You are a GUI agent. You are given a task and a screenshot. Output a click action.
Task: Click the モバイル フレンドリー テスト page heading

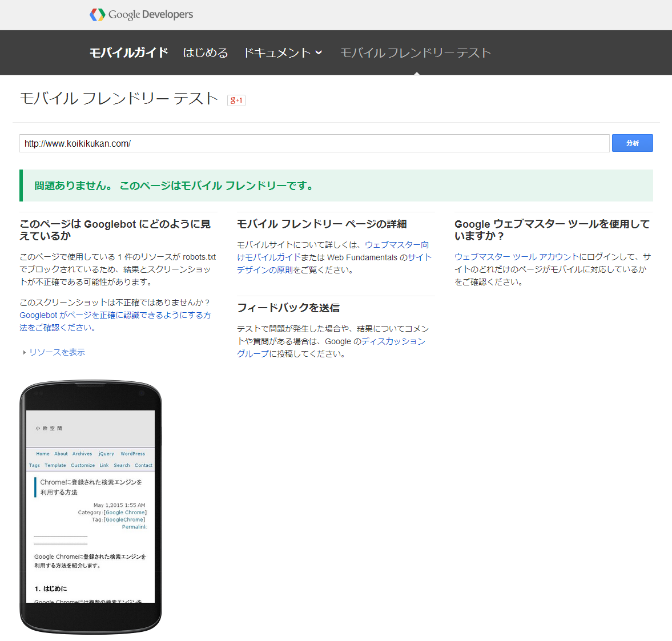(x=119, y=99)
